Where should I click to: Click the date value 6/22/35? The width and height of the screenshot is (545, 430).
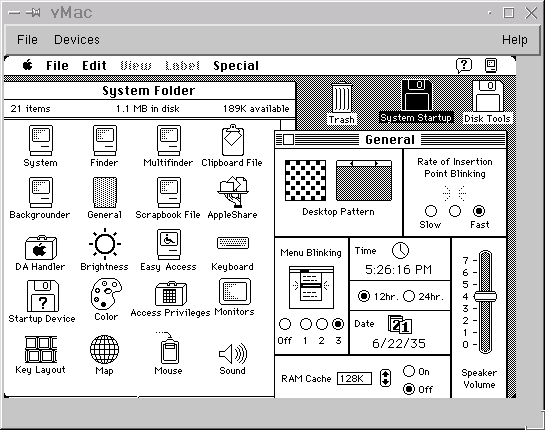pyautogui.click(x=399, y=343)
